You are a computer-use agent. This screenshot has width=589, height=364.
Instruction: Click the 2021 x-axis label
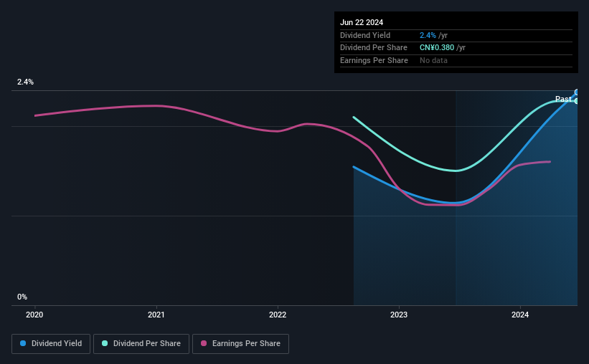coord(156,315)
